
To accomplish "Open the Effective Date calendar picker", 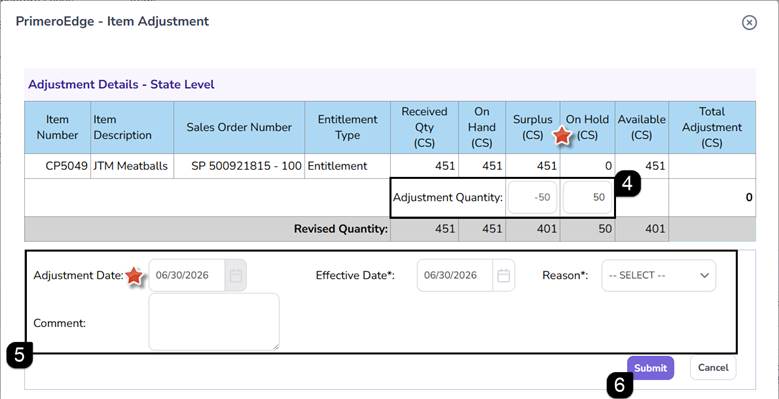I will point(504,275).
